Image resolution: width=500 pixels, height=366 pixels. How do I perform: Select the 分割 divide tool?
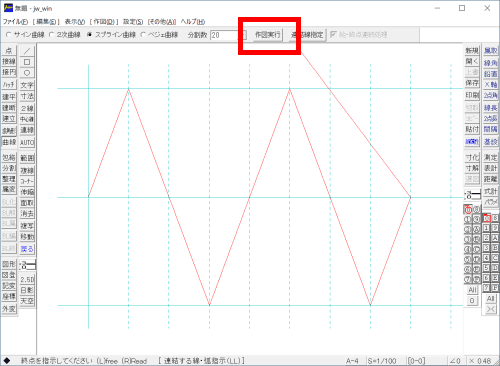tap(9, 168)
